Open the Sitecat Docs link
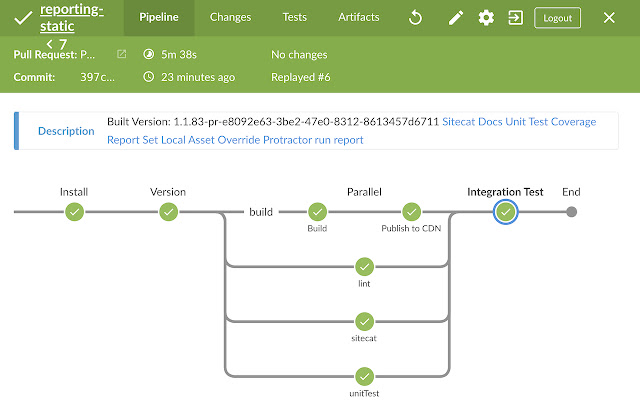This screenshot has height=400, width=640. pyautogui.click(x=472, y=122)
